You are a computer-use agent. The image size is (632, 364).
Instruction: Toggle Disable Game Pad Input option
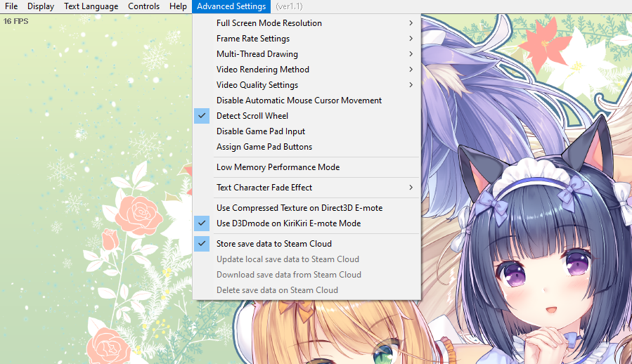pyautogui.click(x=261, y=131)
